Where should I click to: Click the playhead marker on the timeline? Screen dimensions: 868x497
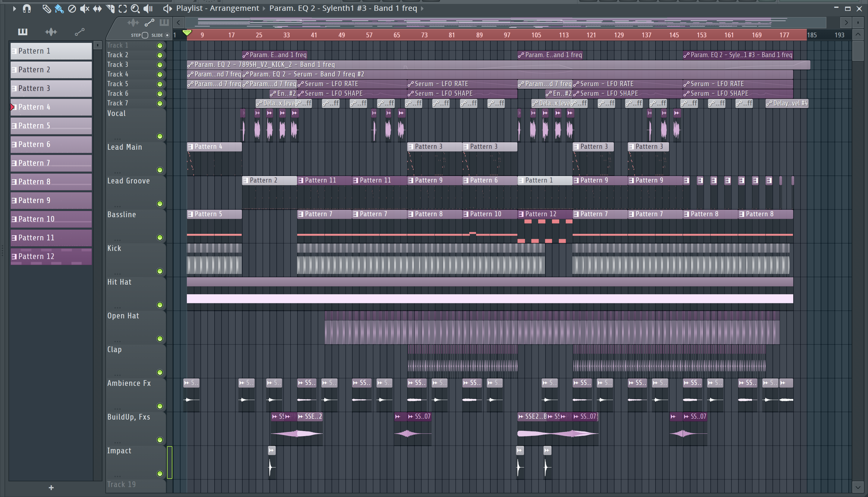[187, 33]
